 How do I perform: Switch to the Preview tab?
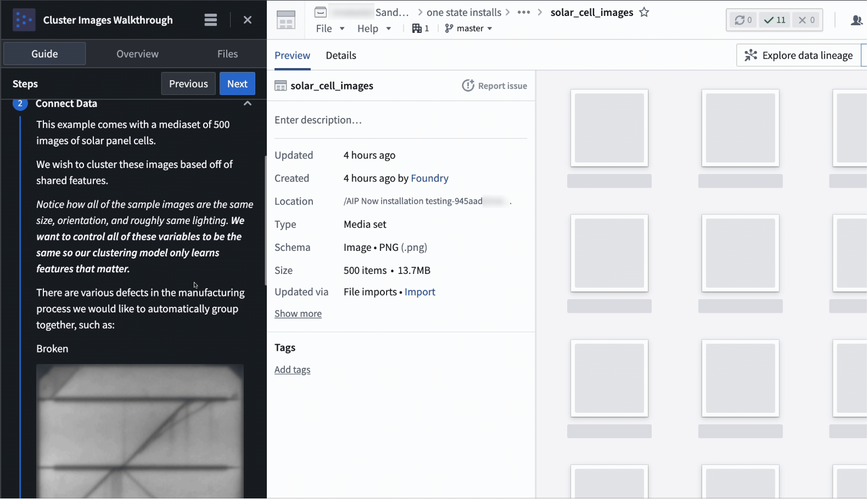292,55
